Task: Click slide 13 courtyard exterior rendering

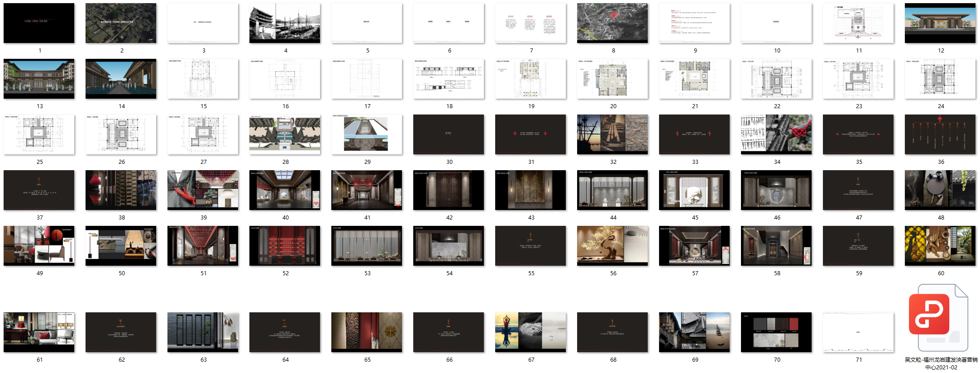Action: tap(39, 79)
